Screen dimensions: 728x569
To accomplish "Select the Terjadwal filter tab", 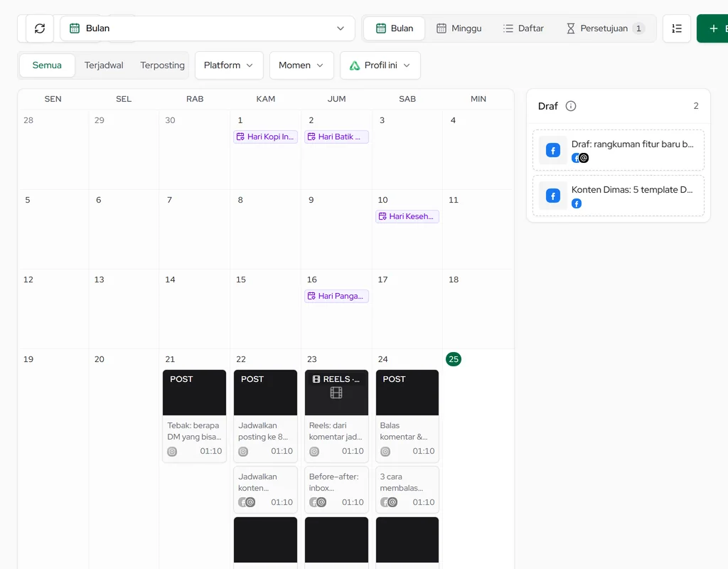I will [x=104, y=65].
